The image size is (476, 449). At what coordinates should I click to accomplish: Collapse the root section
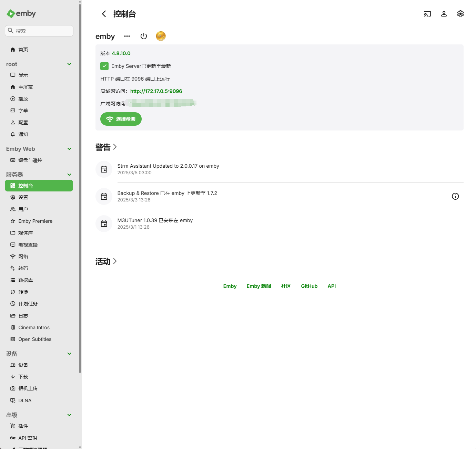pyautogui.click(x=69, y=64)
